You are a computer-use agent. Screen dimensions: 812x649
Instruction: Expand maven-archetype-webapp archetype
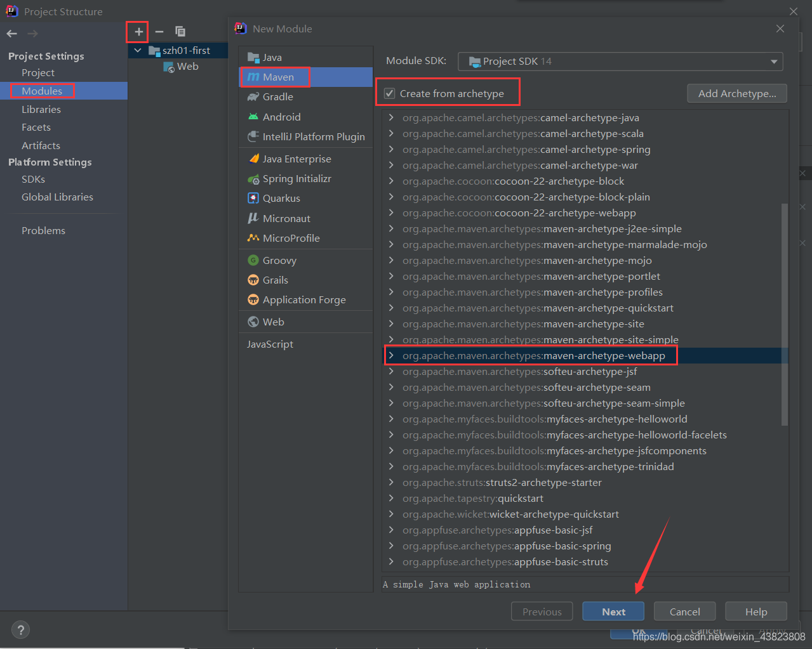(391, 355)
